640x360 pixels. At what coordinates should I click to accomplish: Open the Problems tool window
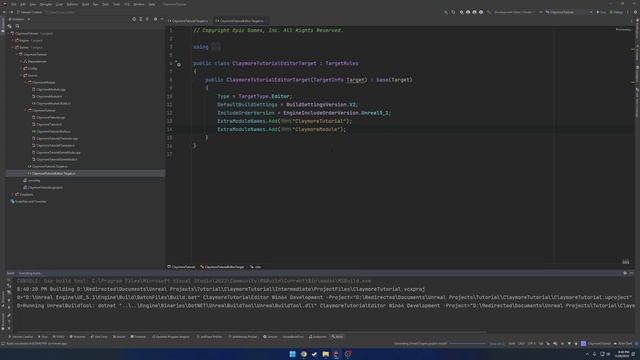[78, 337]
